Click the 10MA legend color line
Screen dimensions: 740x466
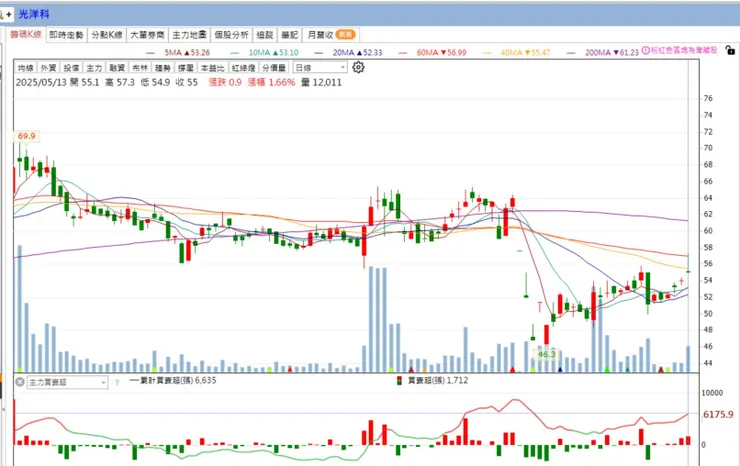[x=235, y=53]
